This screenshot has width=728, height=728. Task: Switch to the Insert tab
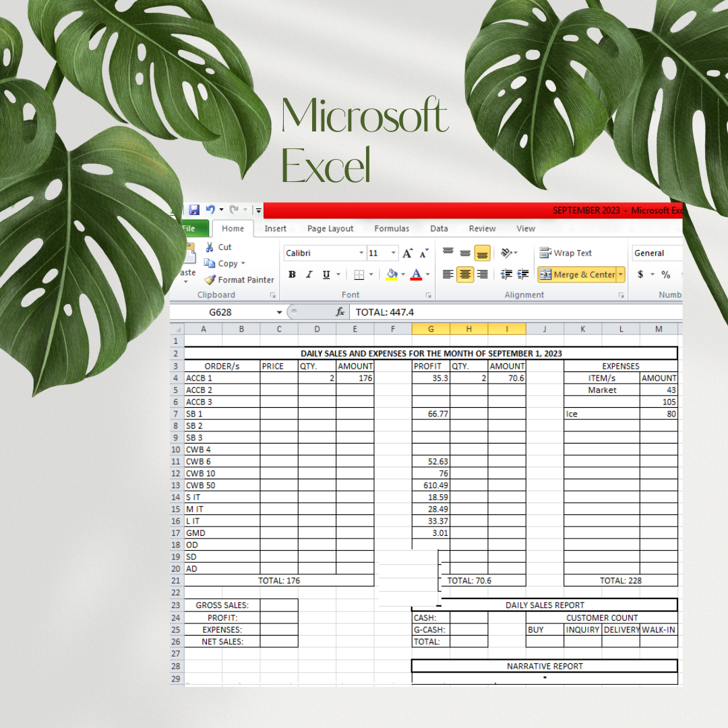click(275, 229)
